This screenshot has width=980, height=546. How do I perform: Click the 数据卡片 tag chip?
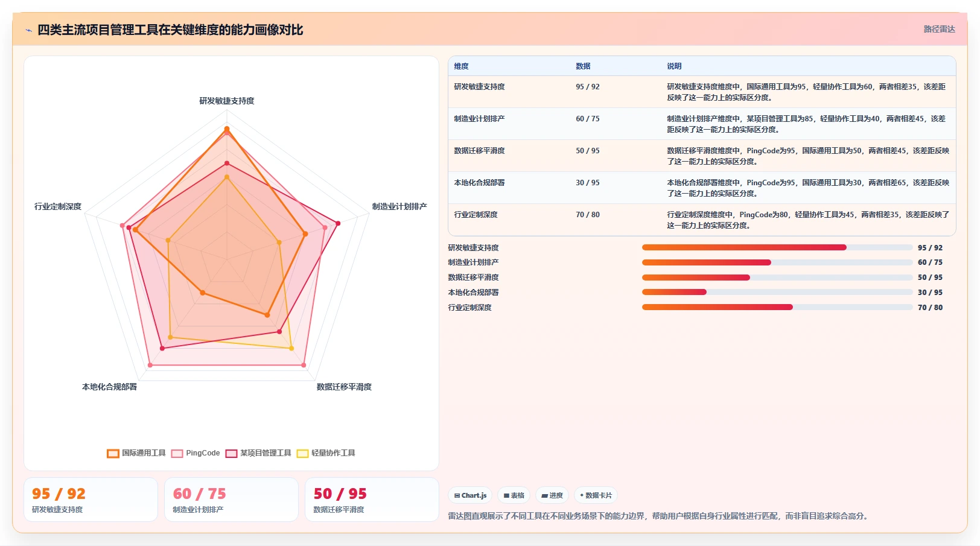(x=596, y=495)
